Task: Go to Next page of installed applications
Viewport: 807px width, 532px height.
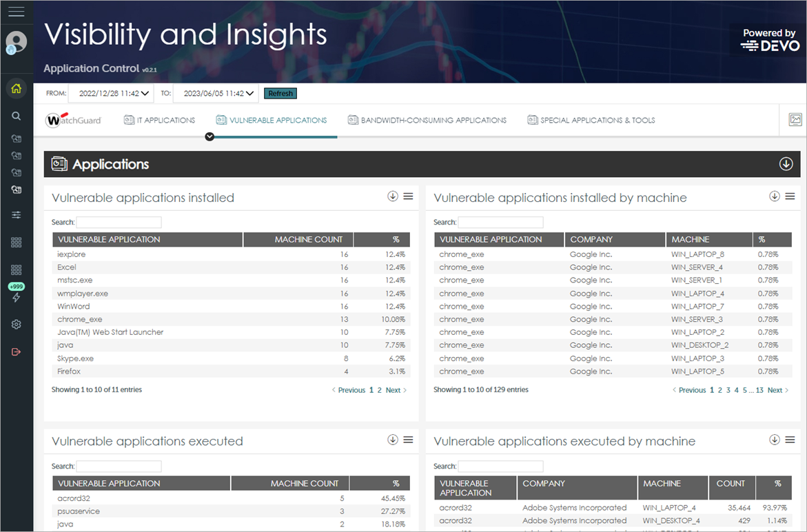Action: (394, 389)
